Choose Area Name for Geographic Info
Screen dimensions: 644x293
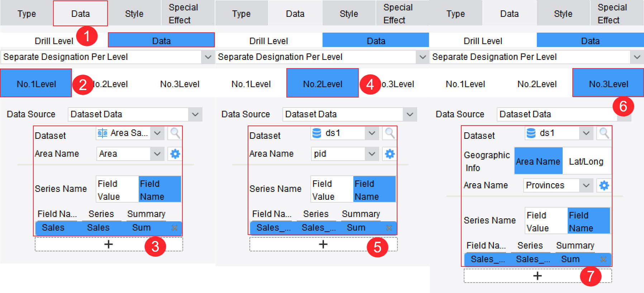[538, 161]
